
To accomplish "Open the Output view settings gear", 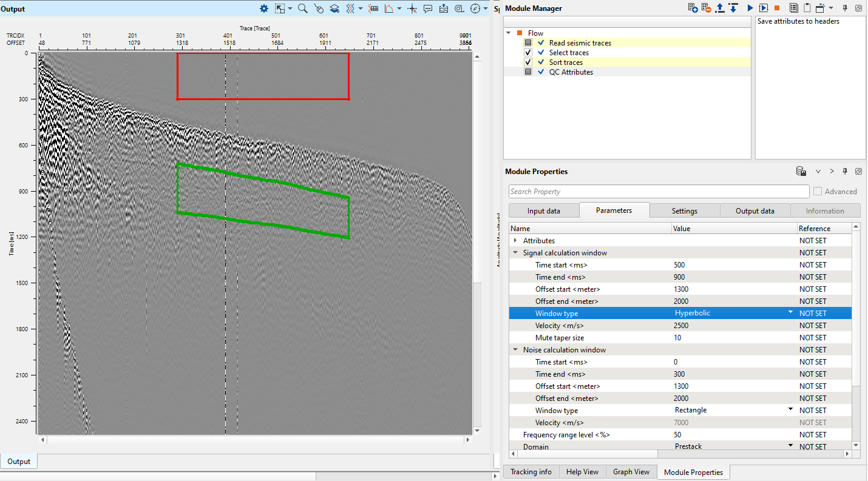I will (264, 8).
